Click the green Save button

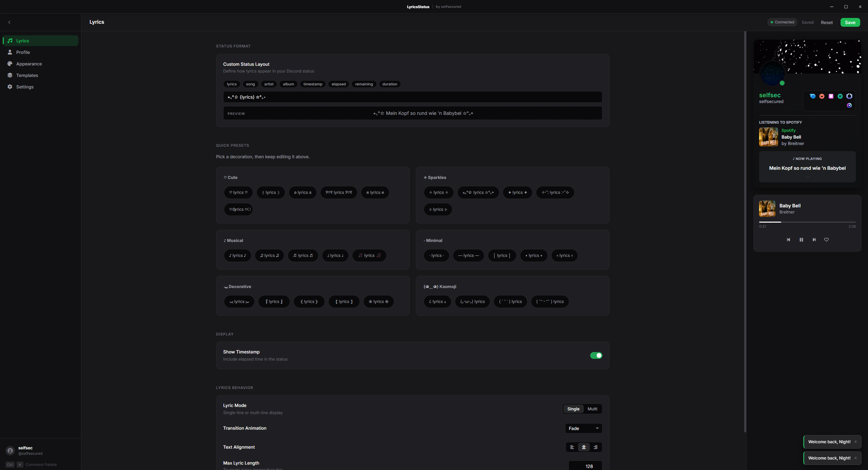click(850, 22)
